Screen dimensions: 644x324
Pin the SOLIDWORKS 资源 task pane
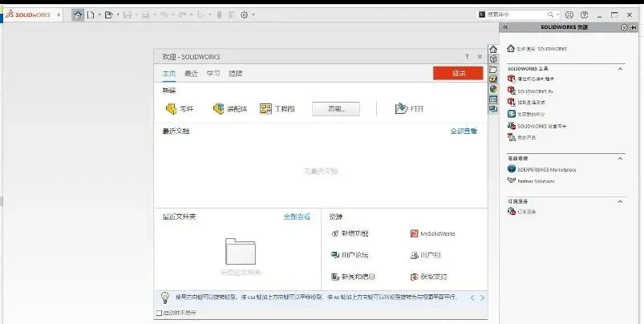[634, 27]
